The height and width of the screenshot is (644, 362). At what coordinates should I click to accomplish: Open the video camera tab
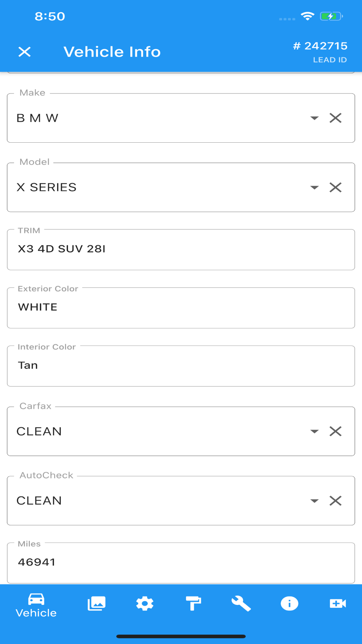coord(338,604)
